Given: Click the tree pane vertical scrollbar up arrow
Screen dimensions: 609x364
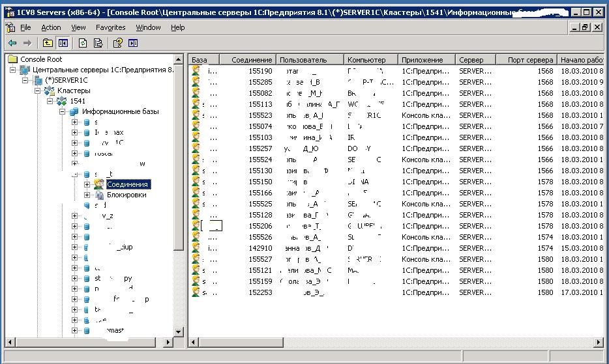Looking at the screenshot, I should 178,59.
